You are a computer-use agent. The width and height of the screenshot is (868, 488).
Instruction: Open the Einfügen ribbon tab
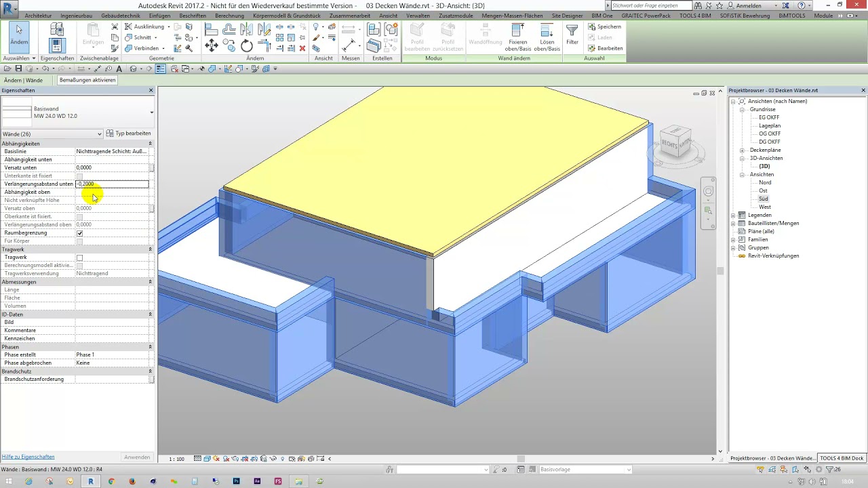point(160,15)
